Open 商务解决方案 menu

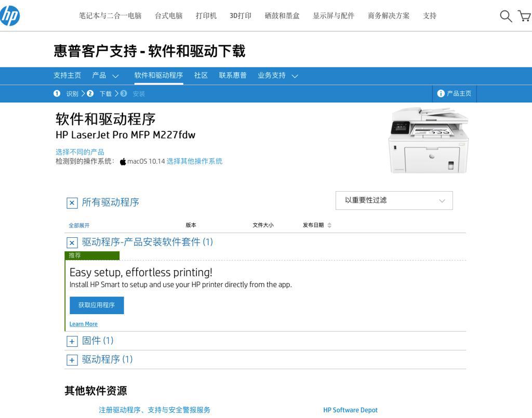coord(389,16)
